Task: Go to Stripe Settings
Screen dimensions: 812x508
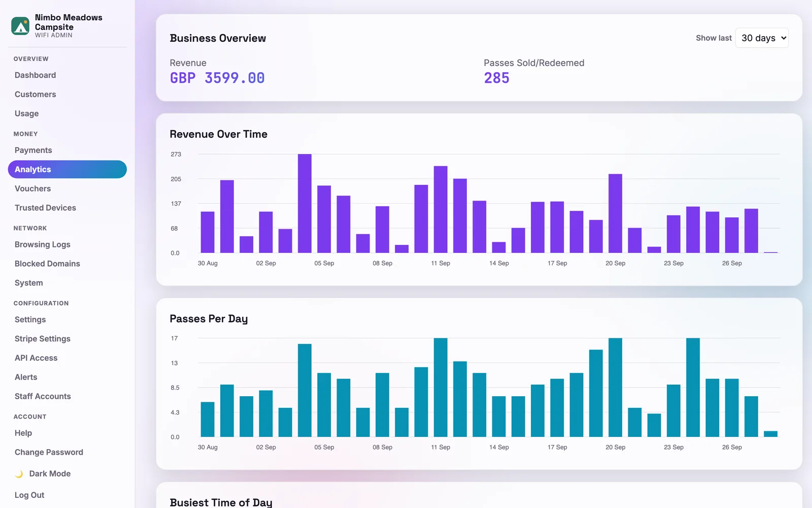Action: (x=67, y=339)
